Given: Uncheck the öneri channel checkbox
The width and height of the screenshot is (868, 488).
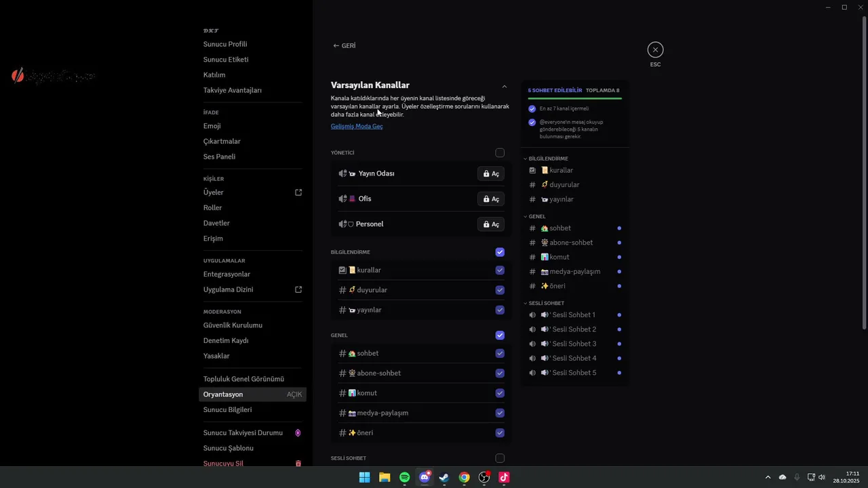Looking at the screenshot, I should (x=500, y=432).
